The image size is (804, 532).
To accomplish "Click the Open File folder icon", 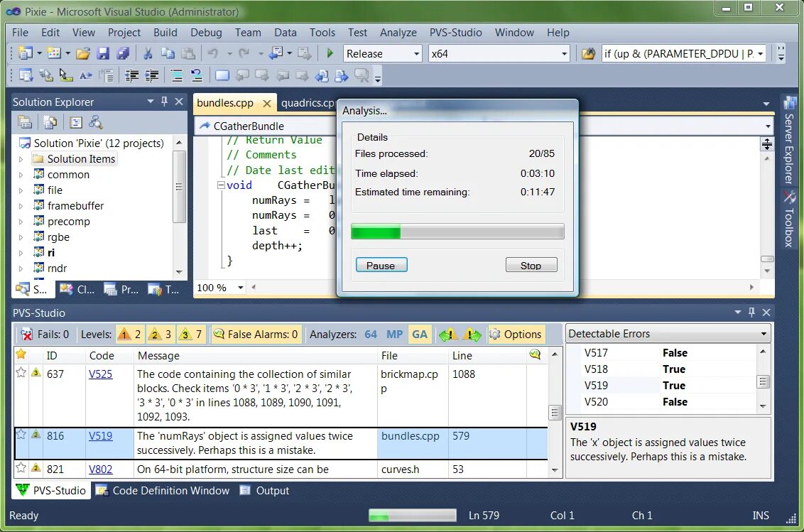I will [x=83, y=53].
